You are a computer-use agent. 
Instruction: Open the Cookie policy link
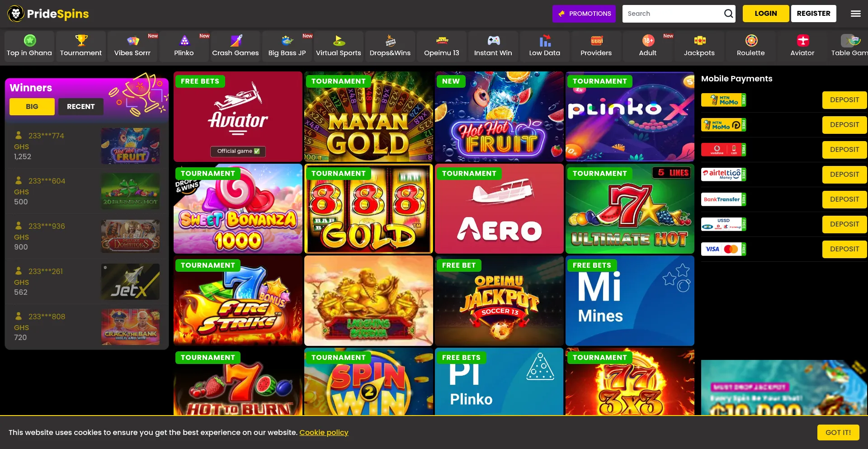point(324,432)
